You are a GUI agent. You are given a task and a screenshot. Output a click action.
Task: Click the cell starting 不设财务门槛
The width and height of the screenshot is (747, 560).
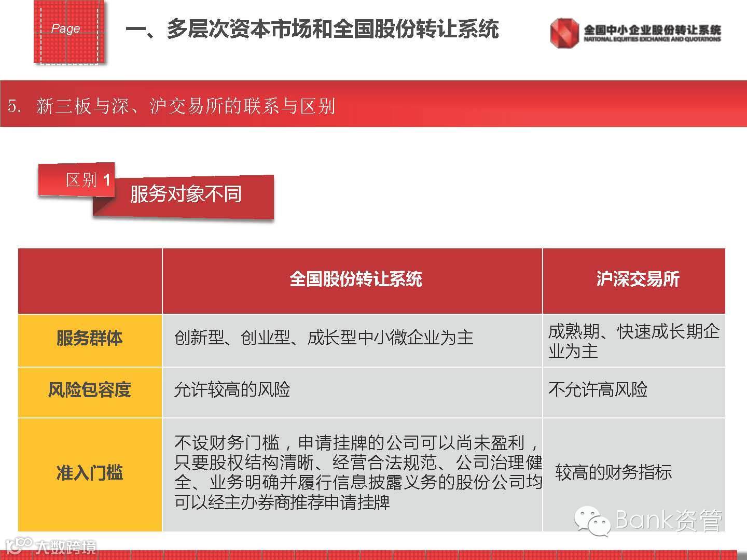353,474
